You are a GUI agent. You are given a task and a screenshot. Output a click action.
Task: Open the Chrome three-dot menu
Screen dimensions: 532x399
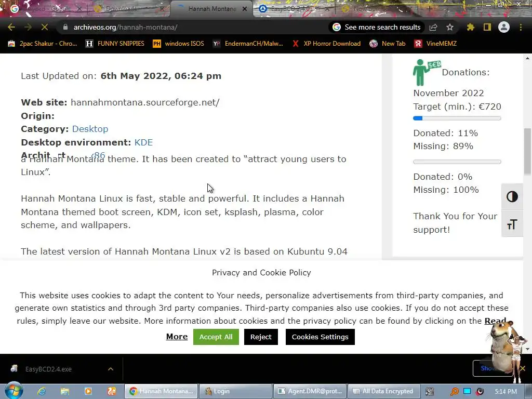[521, 27]
